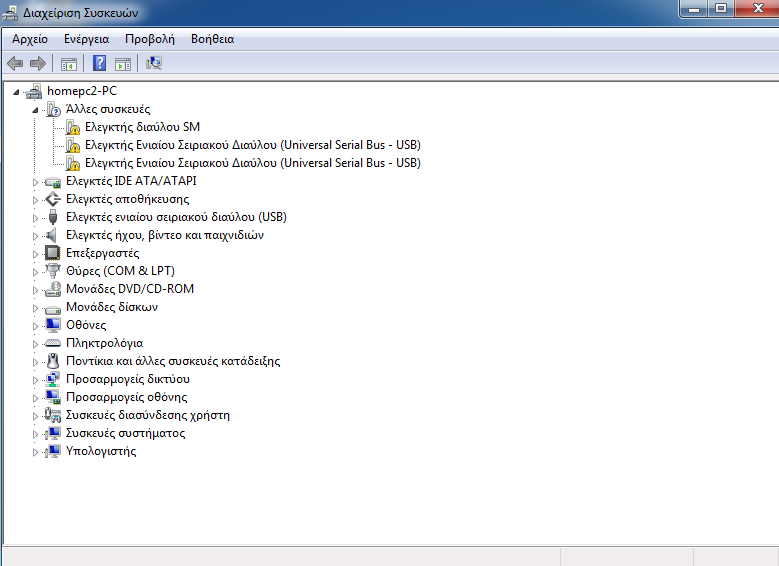The height and width of the screenshot is (566, 779).
Task: Expand the Ελεγκτές IDE ATA/ATAPI category
Action: (x=35, y=182)
